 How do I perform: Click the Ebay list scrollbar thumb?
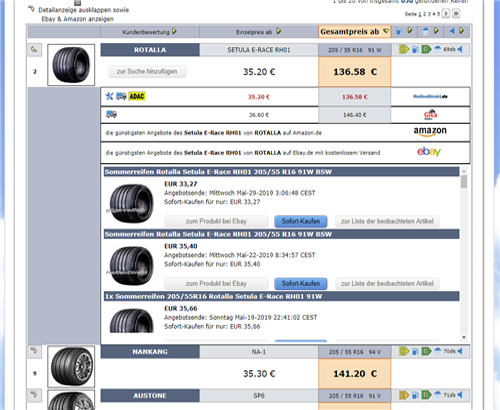(x=464, y=182)
